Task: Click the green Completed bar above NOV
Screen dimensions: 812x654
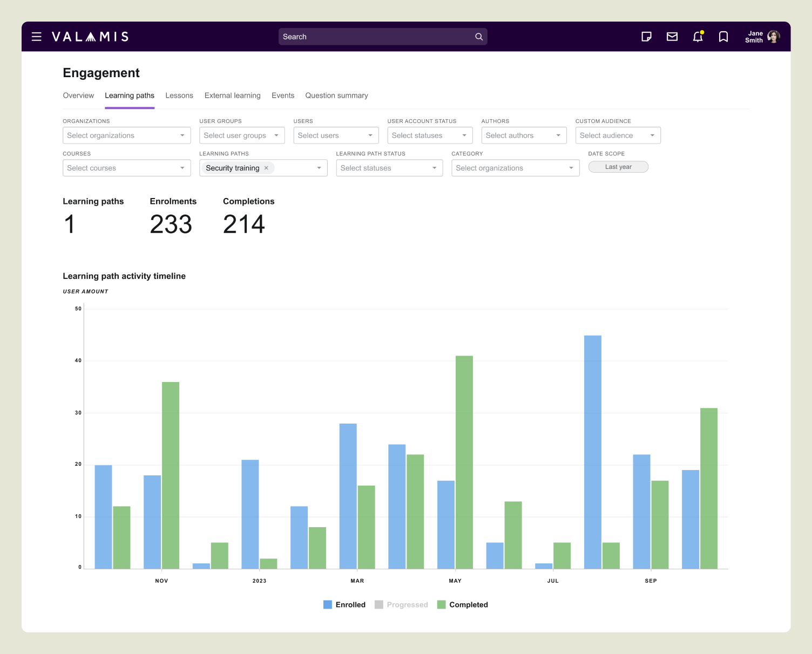Action: point(171,475)
